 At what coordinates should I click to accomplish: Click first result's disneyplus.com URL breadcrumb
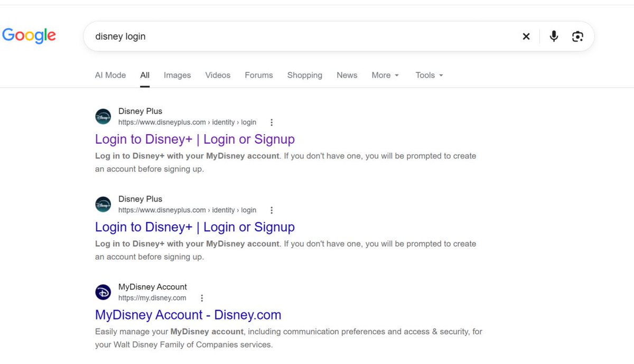(x=187, y=122)
